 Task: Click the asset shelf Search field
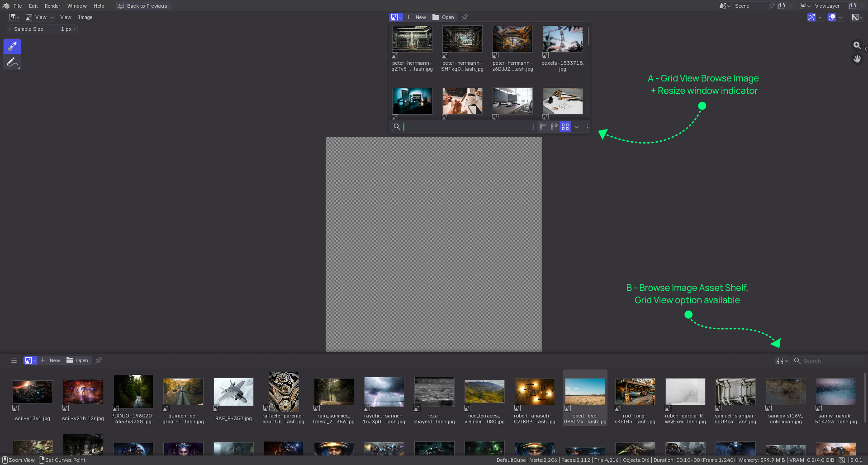pyautogui.click(x=828, y=361)
